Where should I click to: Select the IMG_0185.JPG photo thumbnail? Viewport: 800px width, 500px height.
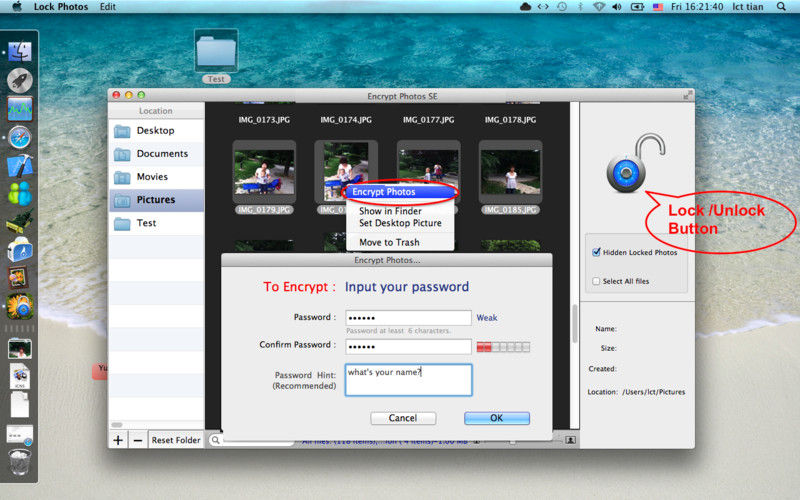pyautogui.click(x=511, y=172)
